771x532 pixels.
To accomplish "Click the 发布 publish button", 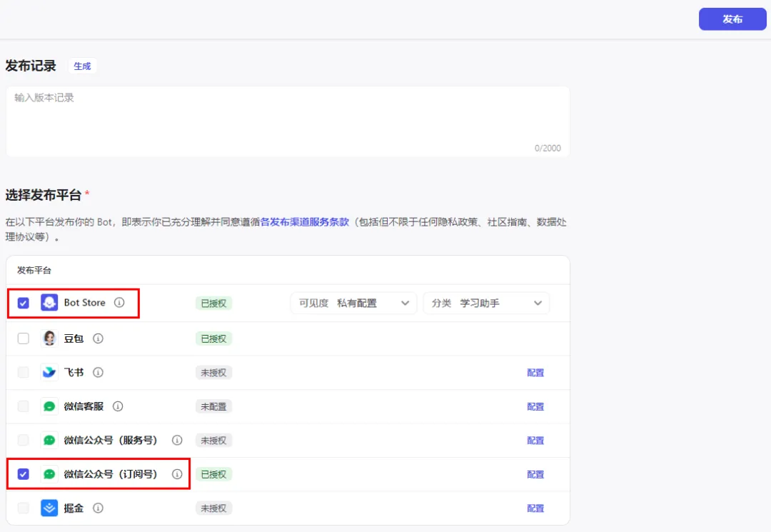I will pos(732,19).
